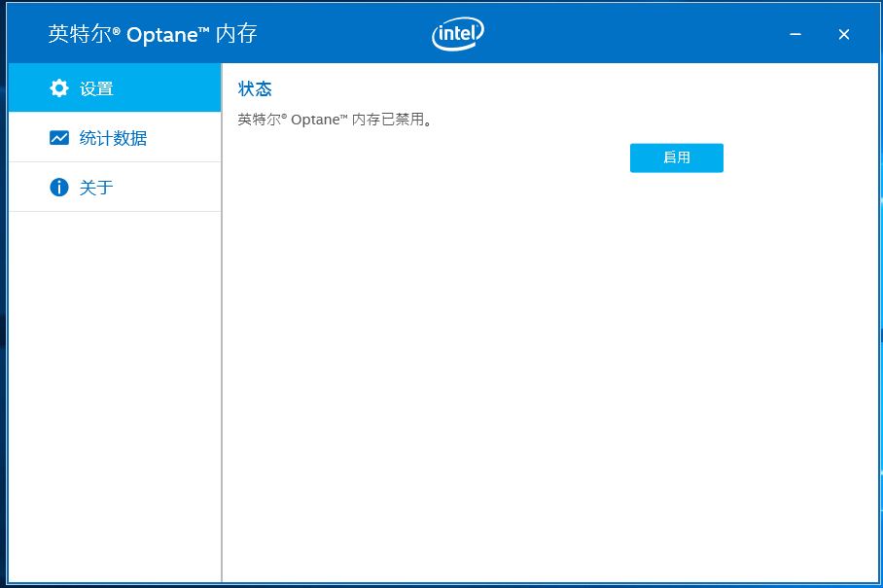Viewport: 883px width, 588px height.
Task: Click 启用 to enable Optane memory
Action: pos(676,157)
